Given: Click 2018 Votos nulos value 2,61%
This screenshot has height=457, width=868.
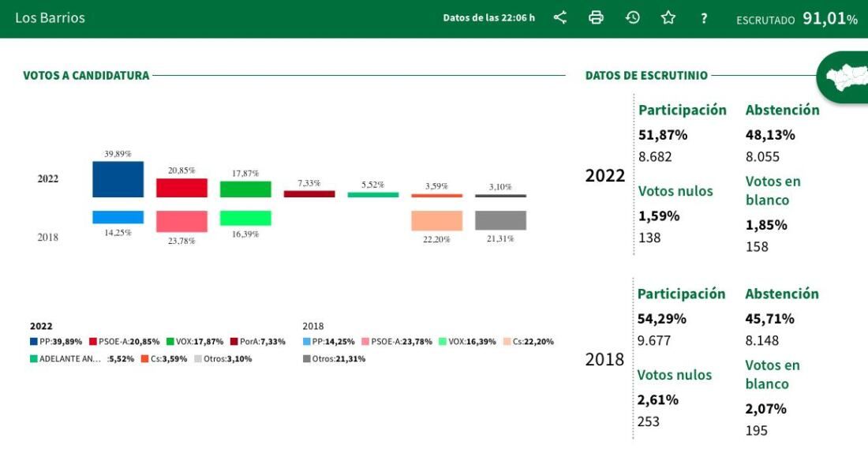Looking at the screenshot, I should click(657, 400).
